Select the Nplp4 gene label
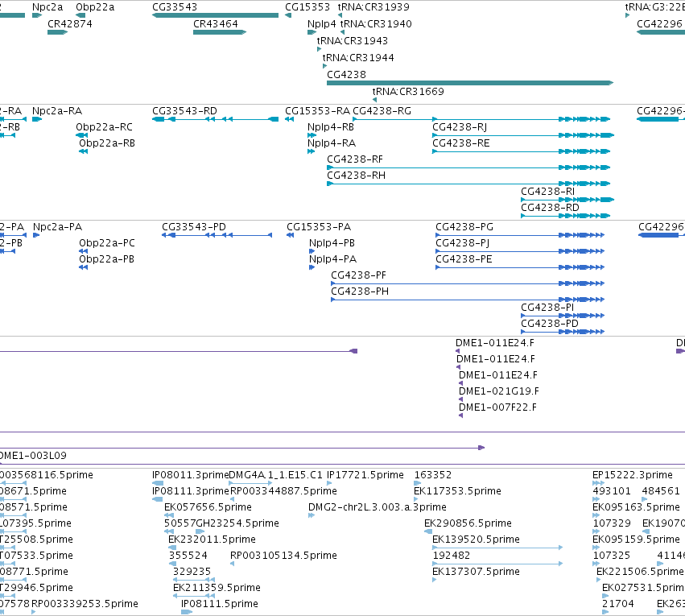The width and height of the screenshot is (685, 616). point(321,23)
